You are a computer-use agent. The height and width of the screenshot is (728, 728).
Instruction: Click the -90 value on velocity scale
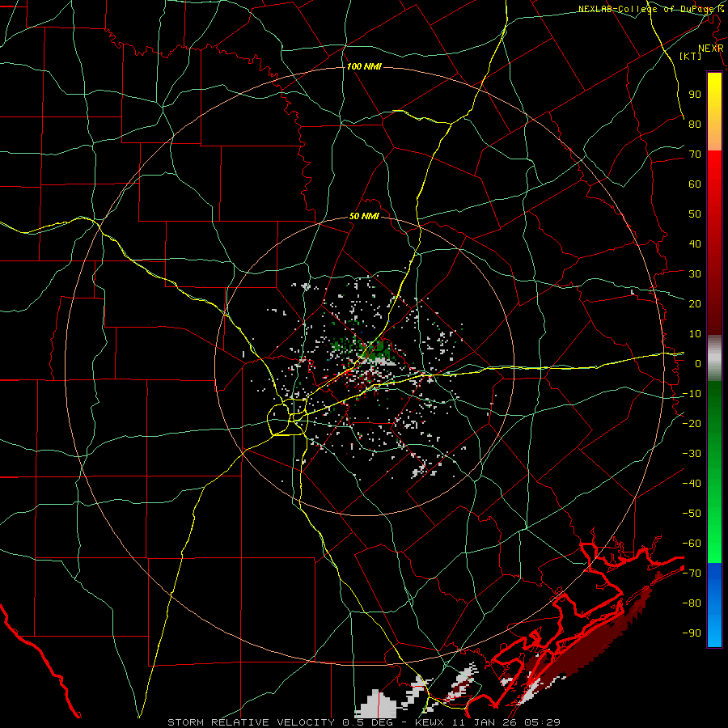point(692,633)
